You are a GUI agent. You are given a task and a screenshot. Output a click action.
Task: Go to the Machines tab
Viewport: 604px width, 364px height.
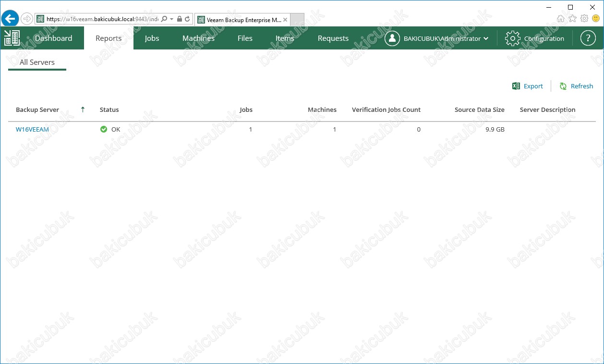tap(198, 38)
